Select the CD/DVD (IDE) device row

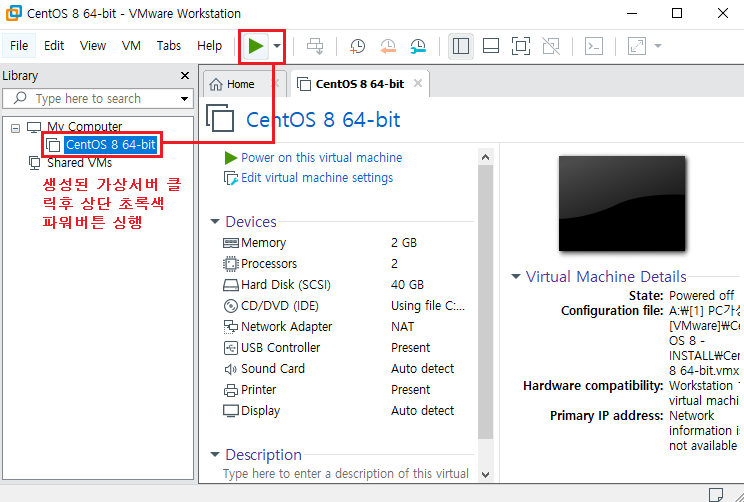(x=346, y=306)
